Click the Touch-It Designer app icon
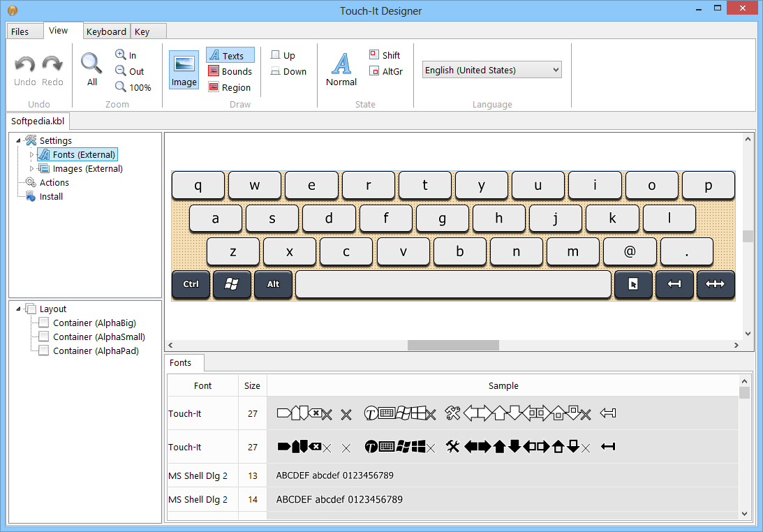This screenshot has width=763, height=532. [13, 10]
